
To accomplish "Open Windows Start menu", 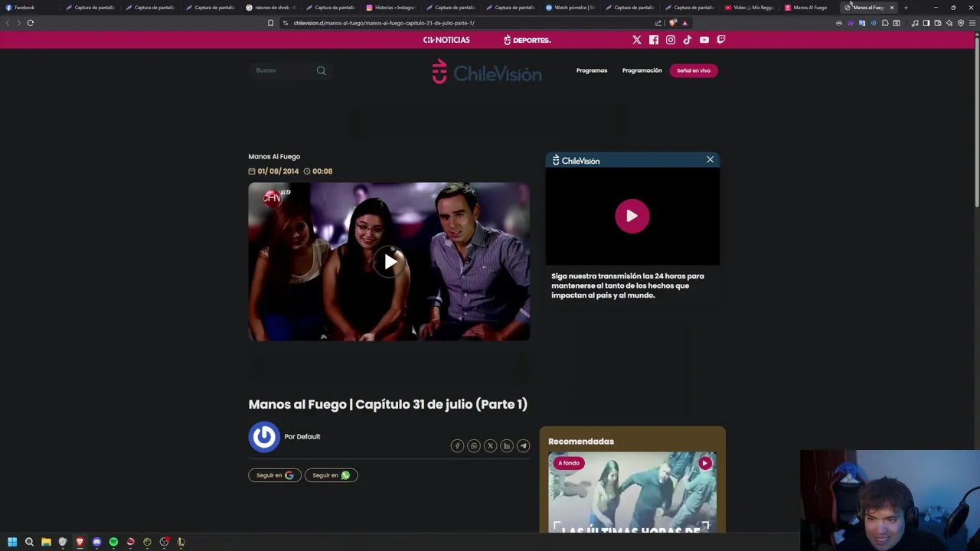I will click(12, 542).
